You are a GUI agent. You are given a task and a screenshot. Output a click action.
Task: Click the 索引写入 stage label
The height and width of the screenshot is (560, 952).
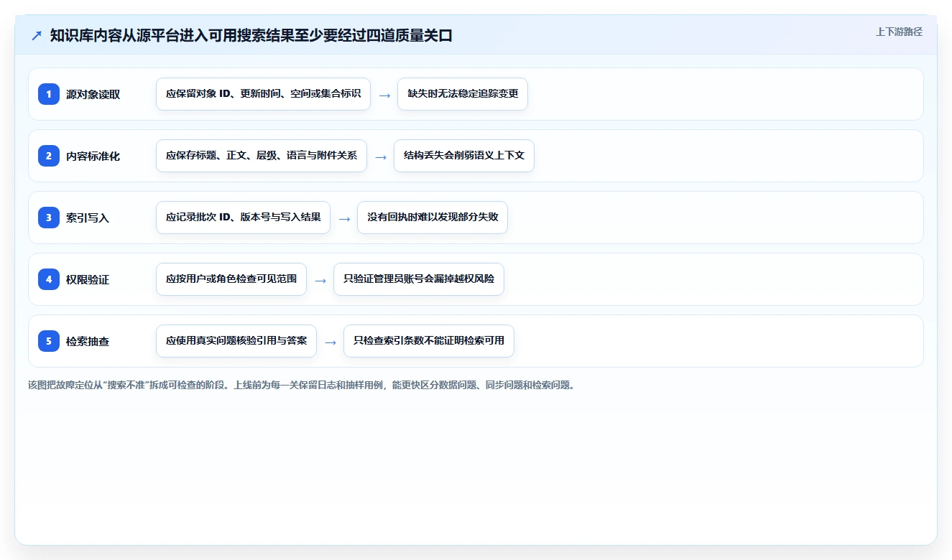[88, 218]
